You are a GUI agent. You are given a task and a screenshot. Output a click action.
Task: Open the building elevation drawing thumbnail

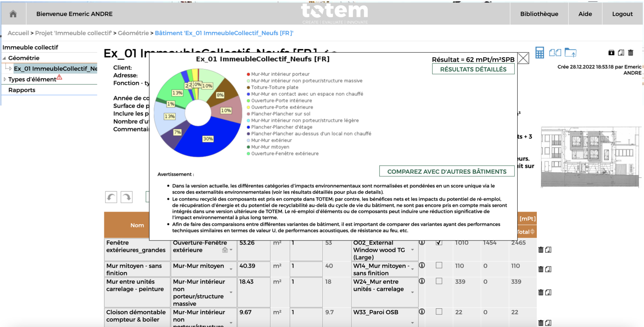coord(590,157)
